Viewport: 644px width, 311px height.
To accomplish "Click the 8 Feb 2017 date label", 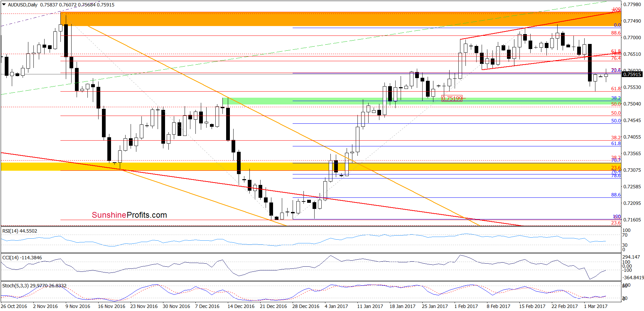I will (x=499, y=306).
